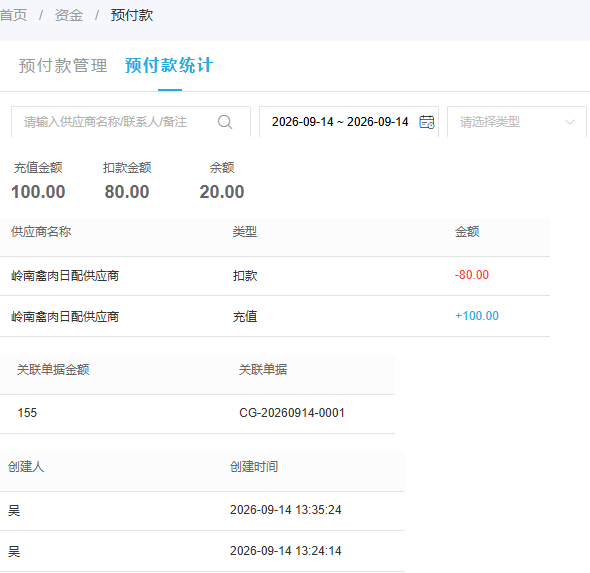Click 余额 value 20.00

pyautogui.click(x=222, y=192)
